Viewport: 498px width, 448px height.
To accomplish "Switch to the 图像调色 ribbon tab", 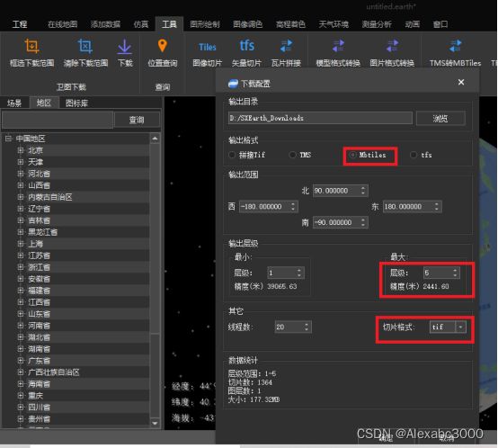I will [x=248, y=24].
